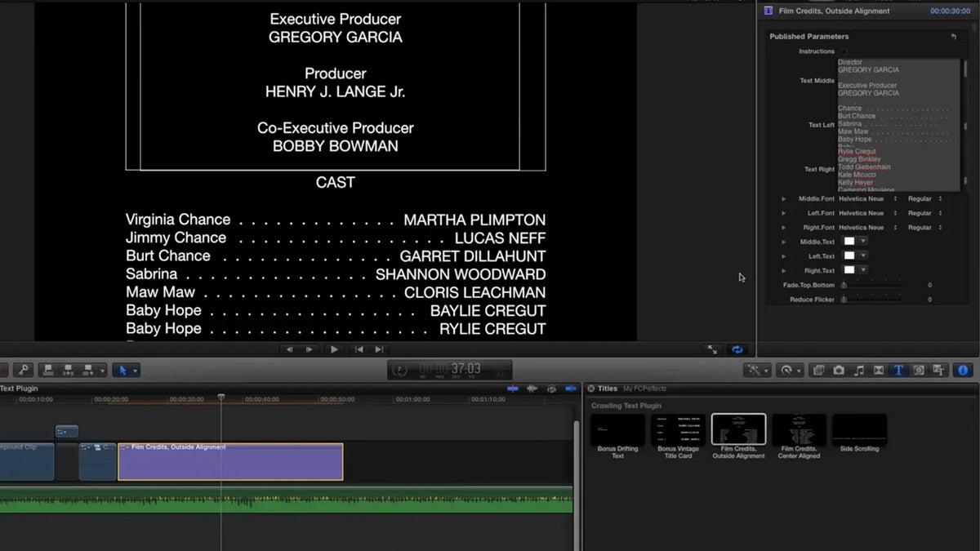The width and height of the screenshot is (980, 551).
Task: Jump to previous edit point
Action: 359,349
